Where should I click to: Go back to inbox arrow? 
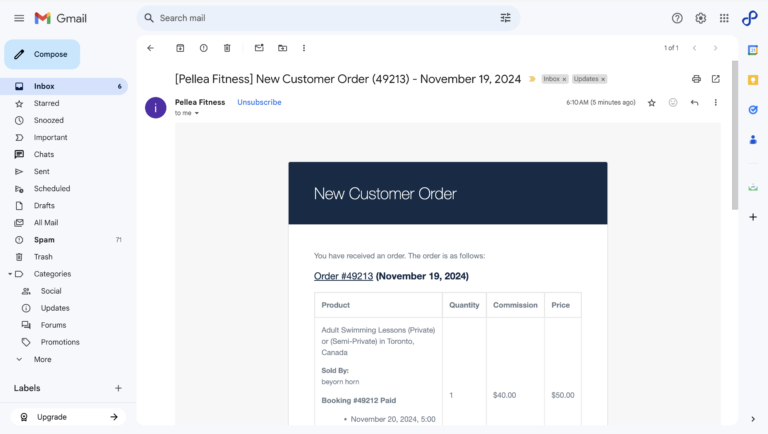click(150, 48)
